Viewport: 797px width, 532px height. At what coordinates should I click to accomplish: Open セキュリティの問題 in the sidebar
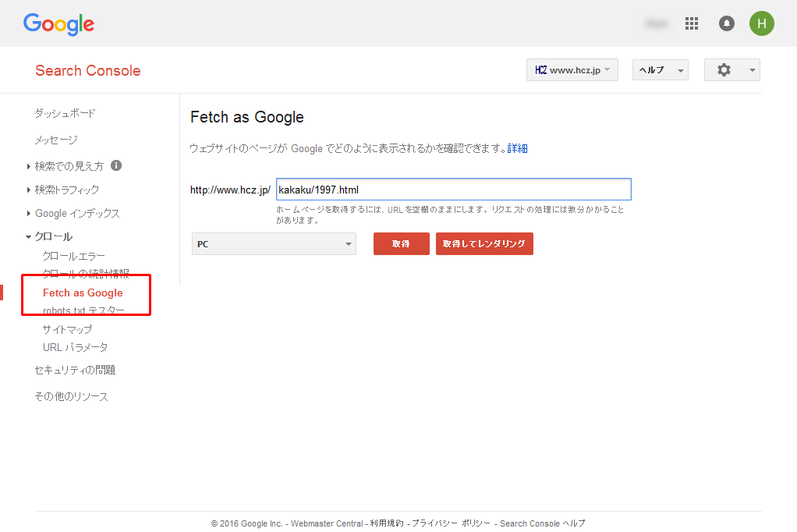pyautogui.click(x=75, y=370)
